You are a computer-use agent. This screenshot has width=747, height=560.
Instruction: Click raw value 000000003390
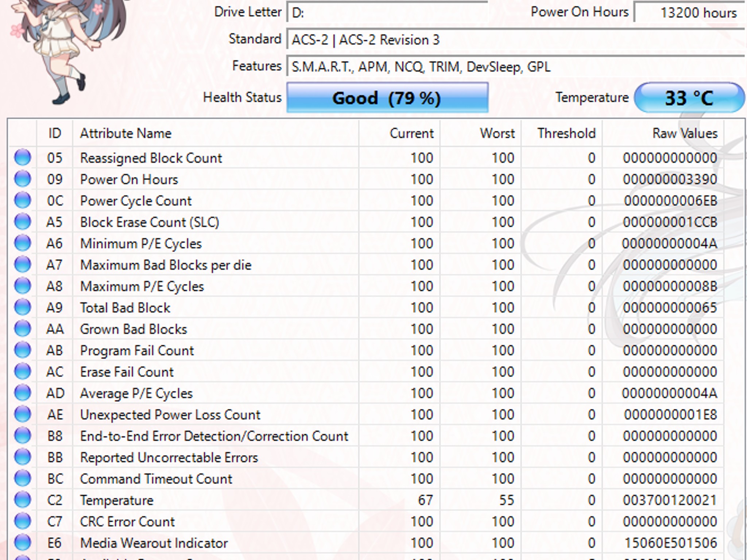670,179
